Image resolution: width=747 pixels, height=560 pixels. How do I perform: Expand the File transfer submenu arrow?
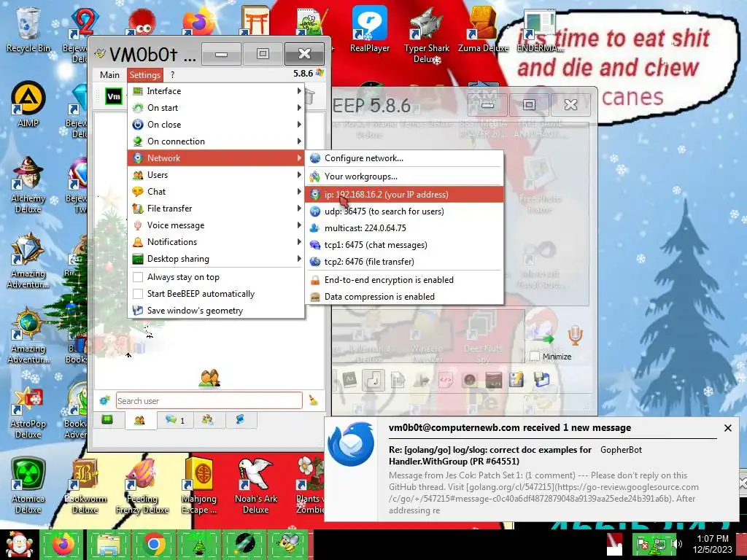(x=298, y=208)
